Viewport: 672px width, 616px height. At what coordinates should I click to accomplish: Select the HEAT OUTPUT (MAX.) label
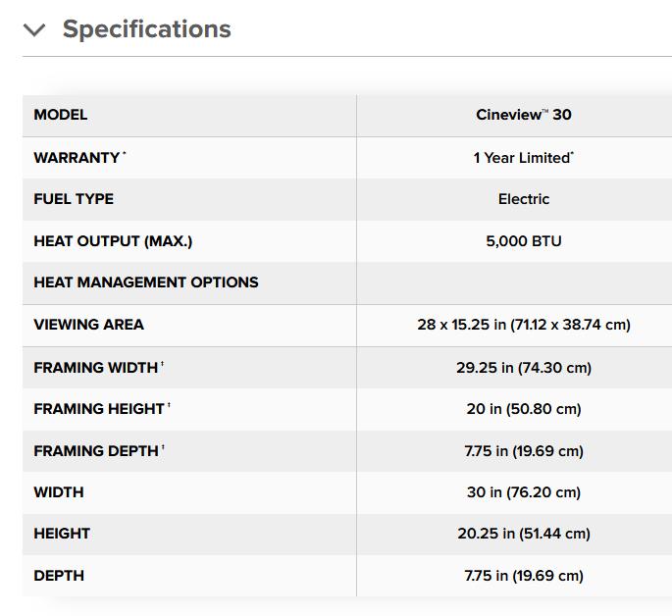point(113,241)
